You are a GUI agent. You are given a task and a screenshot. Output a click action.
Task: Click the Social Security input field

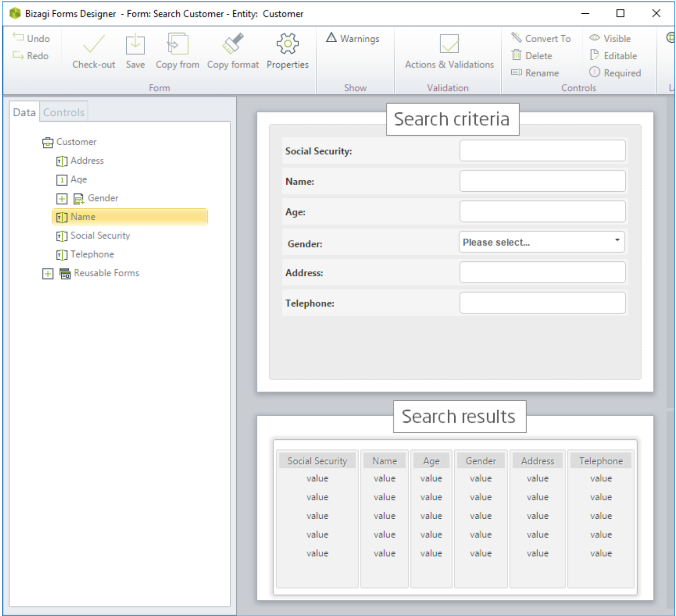[x=542, y=151]
